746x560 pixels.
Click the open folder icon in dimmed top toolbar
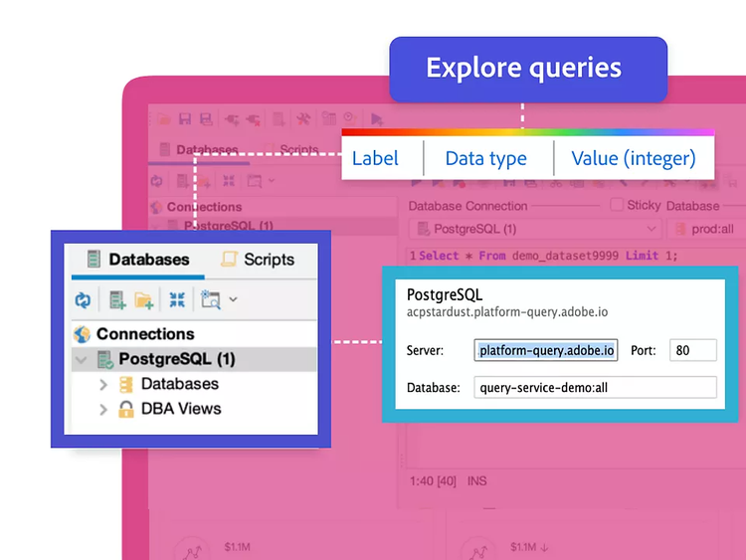(164, 118)
